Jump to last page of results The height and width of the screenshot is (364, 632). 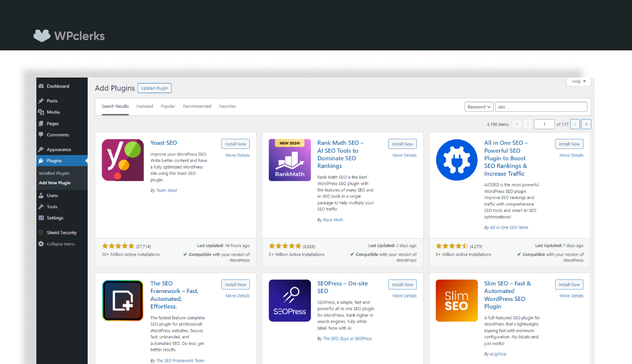tap(586, 124)
